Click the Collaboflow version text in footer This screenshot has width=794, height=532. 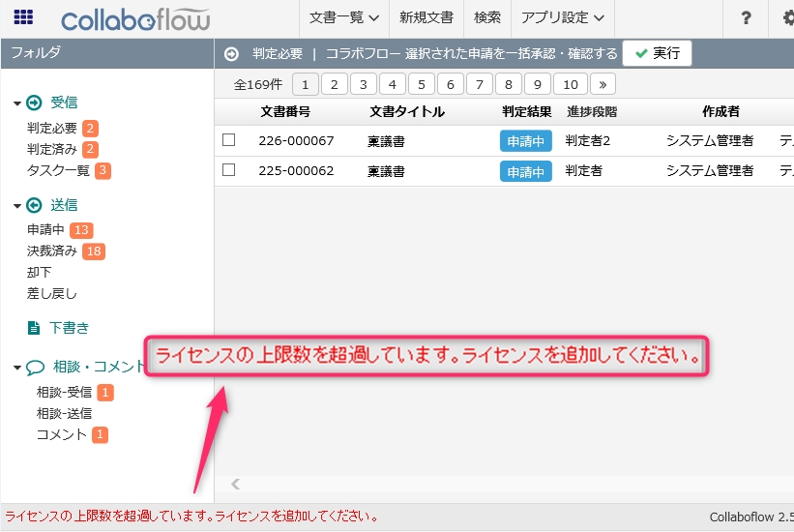tap(751, 517)
